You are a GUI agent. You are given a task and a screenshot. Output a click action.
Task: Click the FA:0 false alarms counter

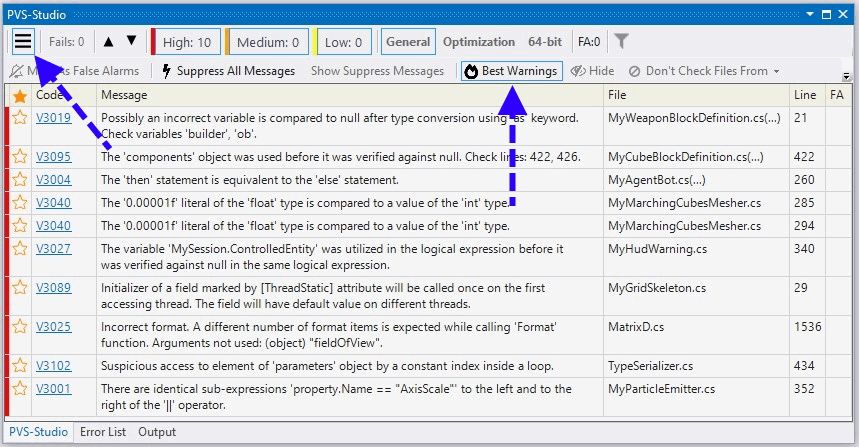click(x=589, y=42)
